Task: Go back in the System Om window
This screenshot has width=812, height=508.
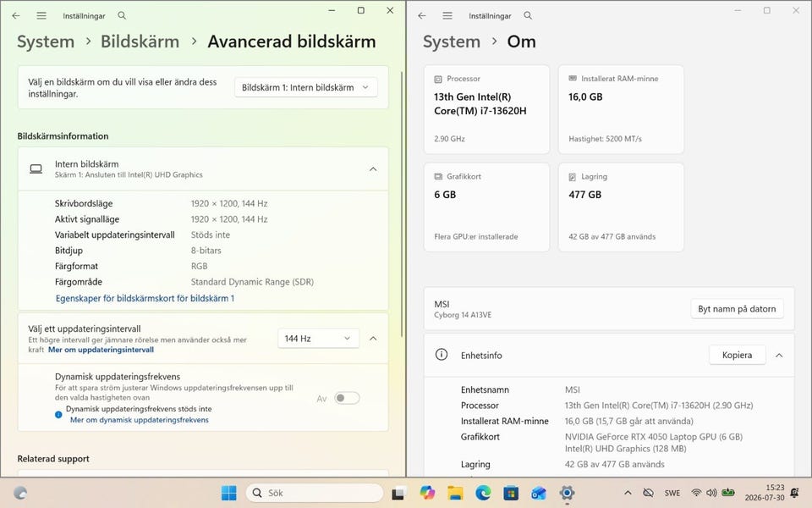Action: click(x=422, y=15)
